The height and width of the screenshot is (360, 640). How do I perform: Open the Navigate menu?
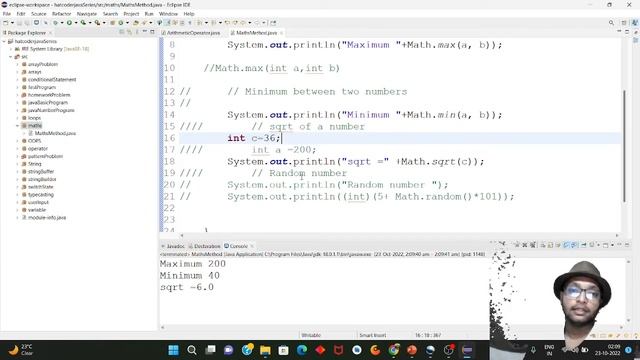(87, 14)
